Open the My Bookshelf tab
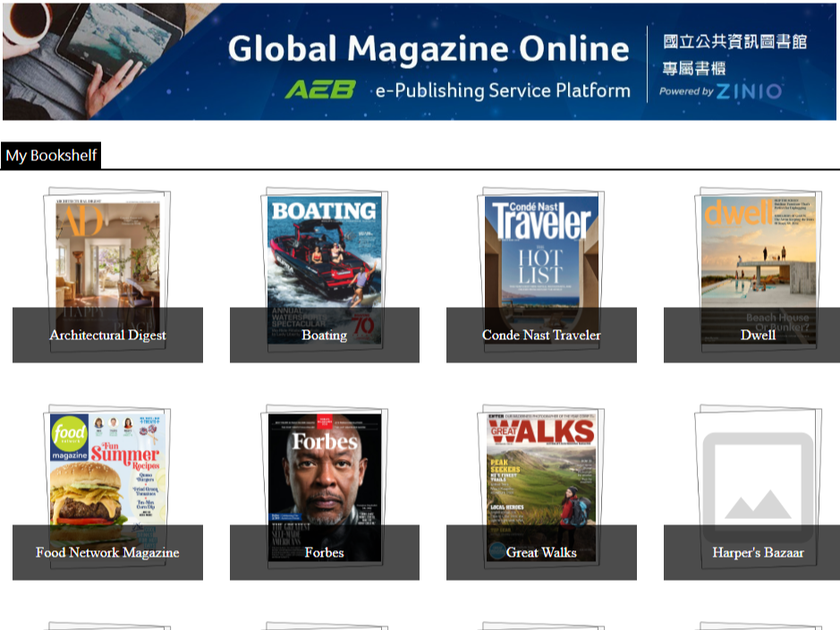 [x=51, y=156]
